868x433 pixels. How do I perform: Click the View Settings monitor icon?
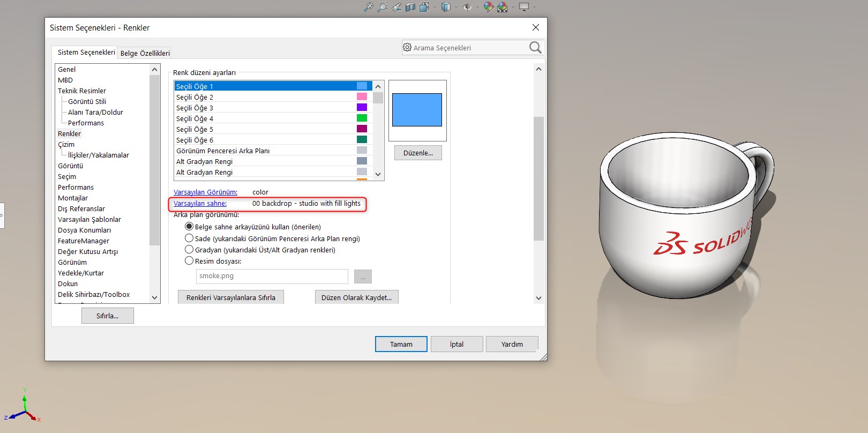tap(524, 7)
